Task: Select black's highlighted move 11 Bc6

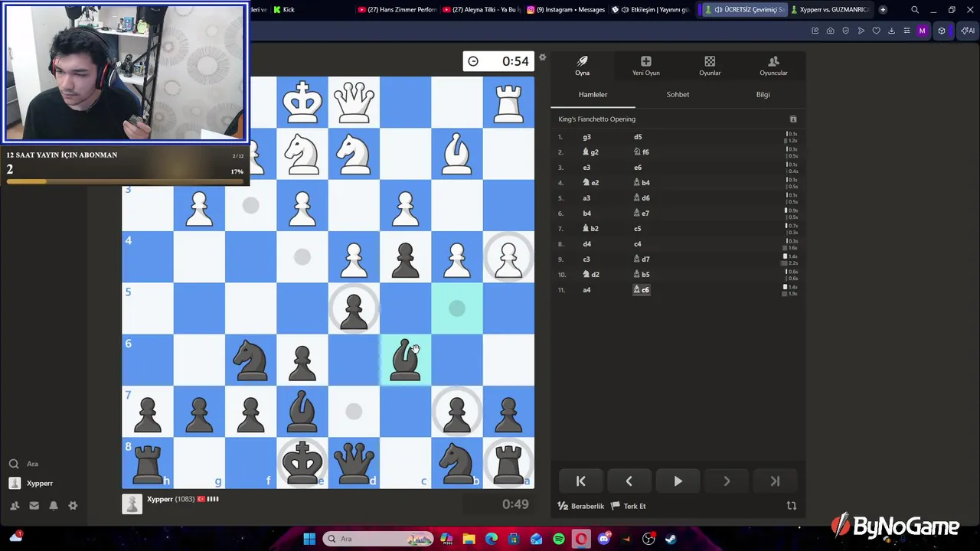Action: click(642, 290)
